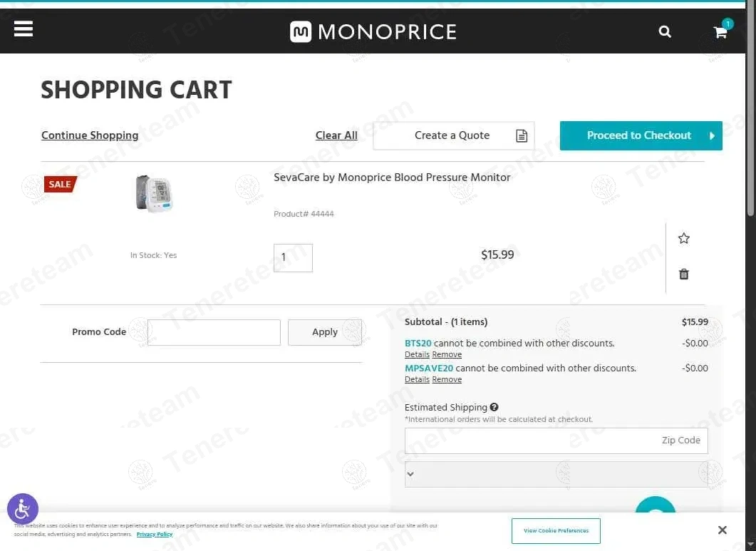
Task: Apply the promo code
Action: click(325, 332)
